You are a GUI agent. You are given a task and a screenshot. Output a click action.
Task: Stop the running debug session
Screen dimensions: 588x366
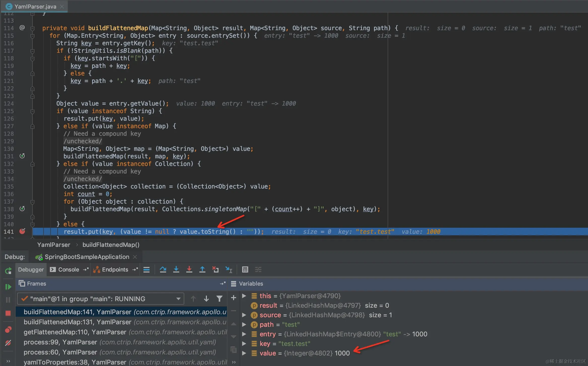click(x=8, y=313)
